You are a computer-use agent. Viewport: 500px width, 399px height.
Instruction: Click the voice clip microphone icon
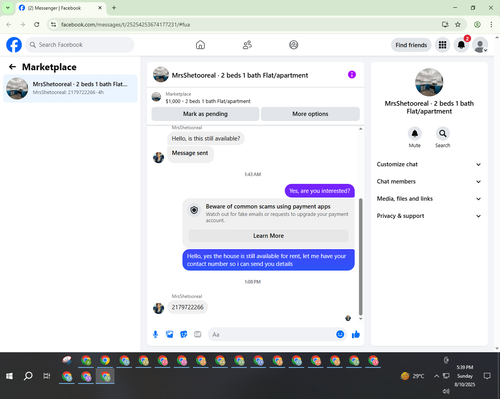[x=155, y=334]
